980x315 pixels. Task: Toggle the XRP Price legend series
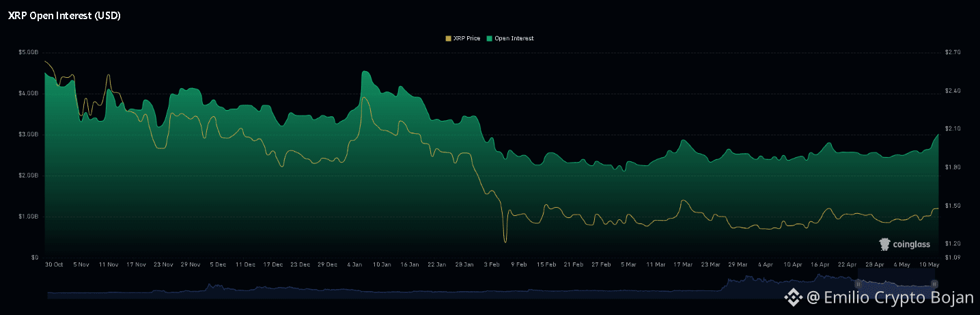pyautogui.click(x=463, y=38)
